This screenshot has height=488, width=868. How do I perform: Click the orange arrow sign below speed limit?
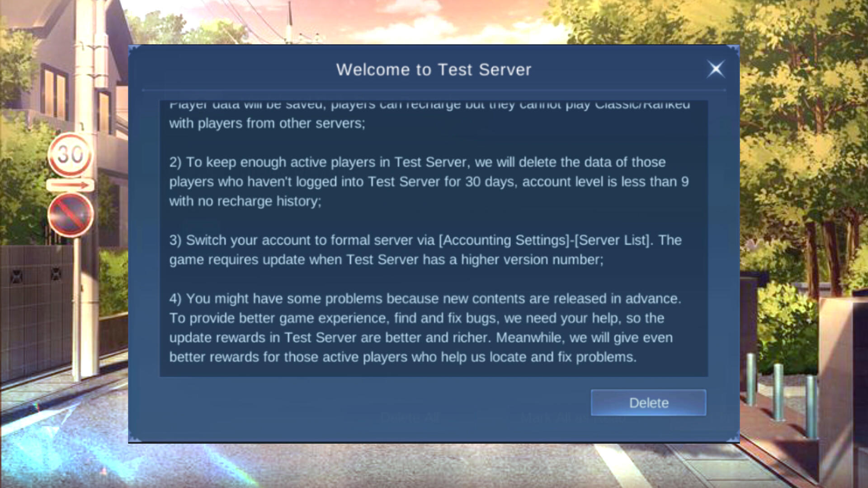click(70, 185)
